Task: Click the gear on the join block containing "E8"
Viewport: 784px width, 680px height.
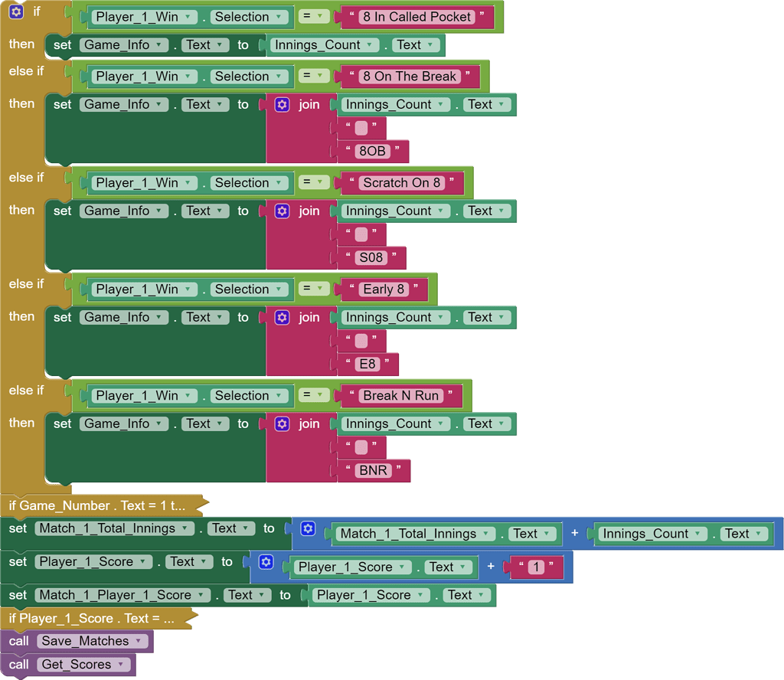Action: (x=283, y=317)
